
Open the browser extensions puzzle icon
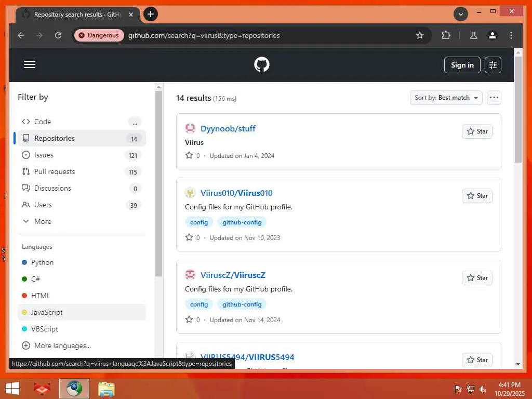(446, 35)
